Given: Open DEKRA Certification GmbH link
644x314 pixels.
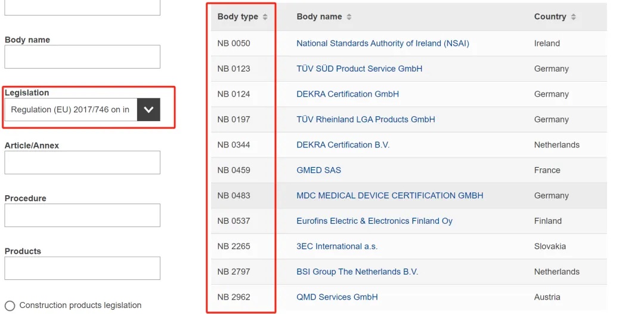Looking at the screenshot, I should click(348, 94).
